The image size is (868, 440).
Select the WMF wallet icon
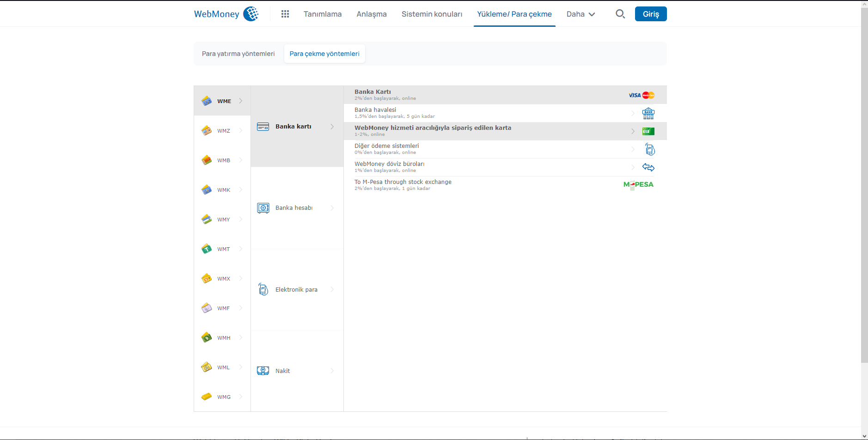(207, 308)
